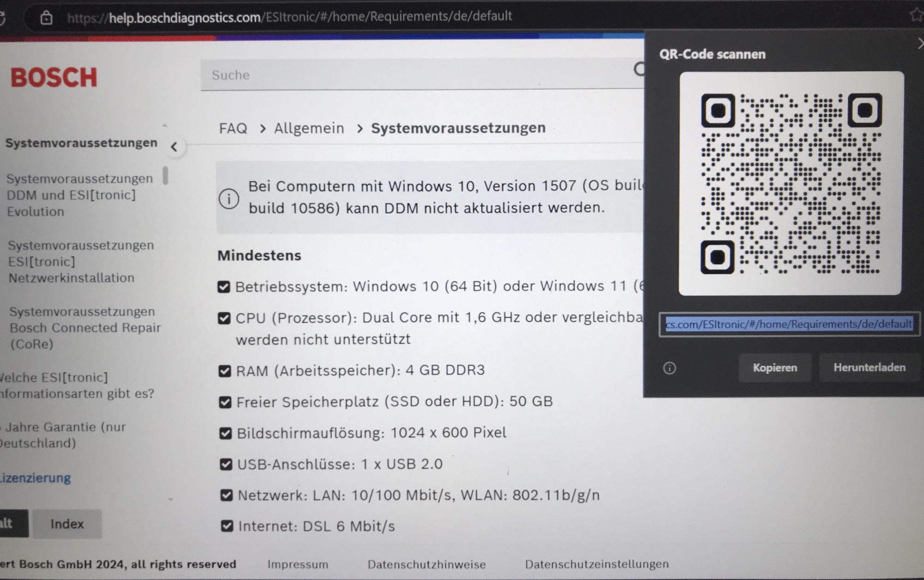Toggle the Netzwerk LAN/WLAN checkbox

pyautogui.click(x=226, y=495)
